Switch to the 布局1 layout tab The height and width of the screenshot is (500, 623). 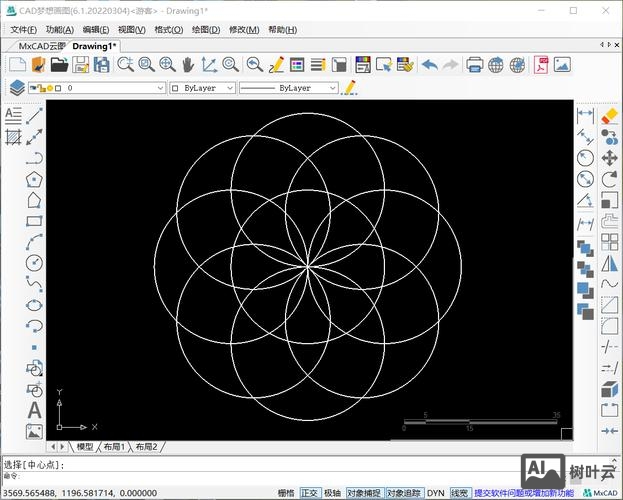pos(115,447)
